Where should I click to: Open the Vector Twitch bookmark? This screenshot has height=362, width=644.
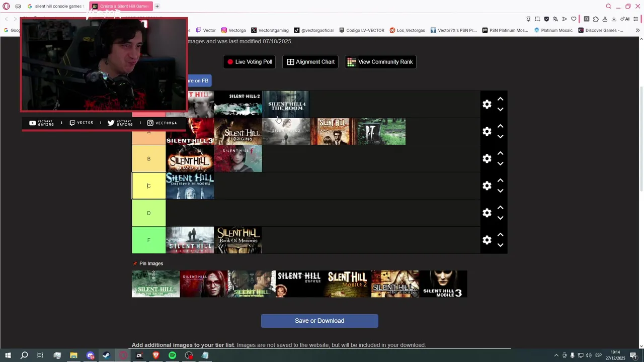point(206,30)
